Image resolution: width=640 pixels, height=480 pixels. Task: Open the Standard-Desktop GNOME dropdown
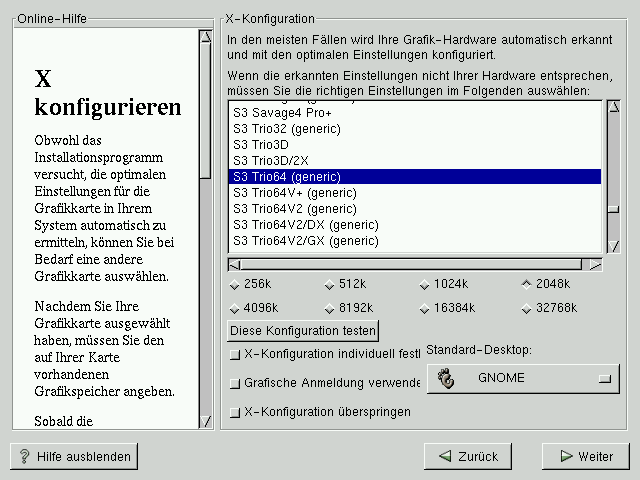pos(523,379)
